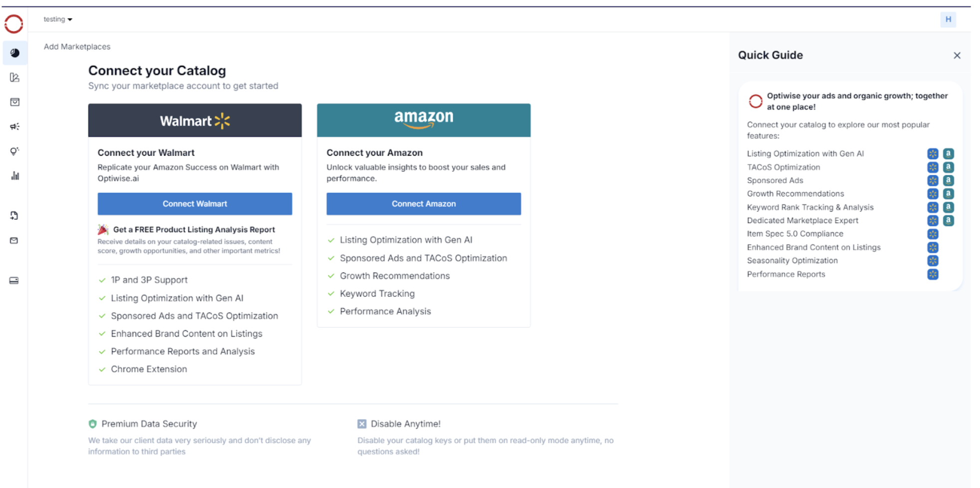Screen dimensions: 980x488
Task: Open the pie chart dashboard sidebar icon
Action: [15, 53]
